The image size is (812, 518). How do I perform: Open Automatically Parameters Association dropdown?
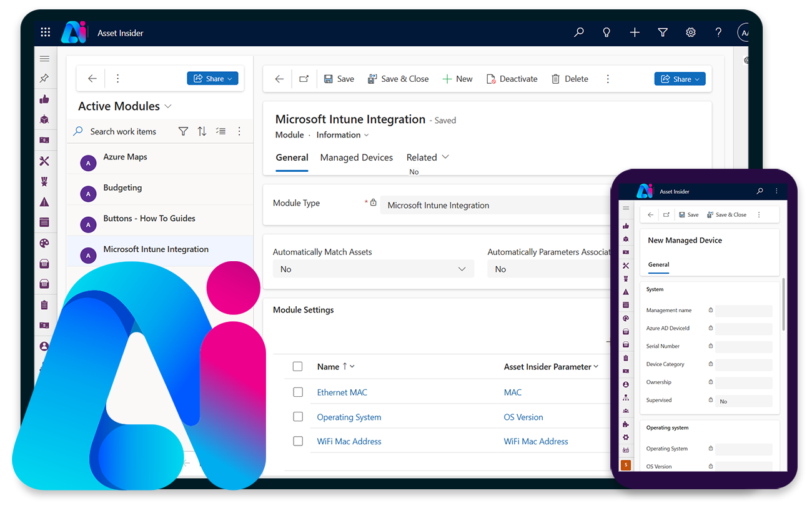click(548, 269)
